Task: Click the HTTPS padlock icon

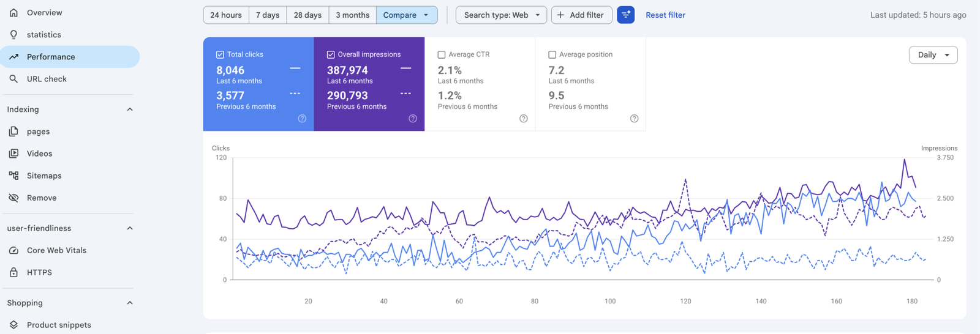Action: click(x=13, y=272)
